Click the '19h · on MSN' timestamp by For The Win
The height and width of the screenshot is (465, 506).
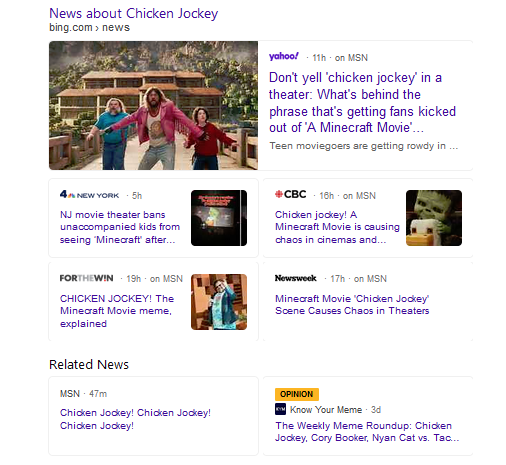pos(155,279)
